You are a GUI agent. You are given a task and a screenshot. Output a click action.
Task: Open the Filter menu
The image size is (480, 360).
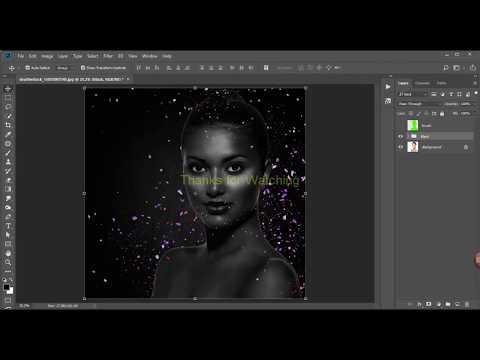pos(108,56)
